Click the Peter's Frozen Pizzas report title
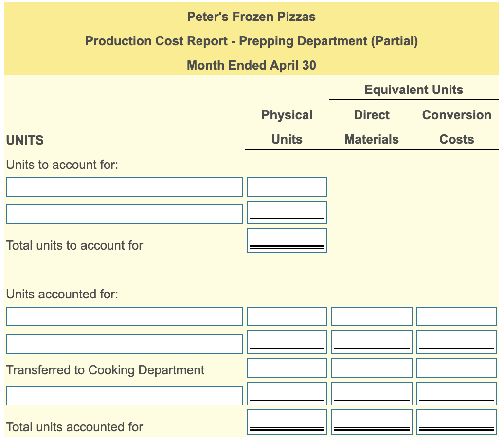This screenshot has height=442, width=504. click(x=252, y=17)
